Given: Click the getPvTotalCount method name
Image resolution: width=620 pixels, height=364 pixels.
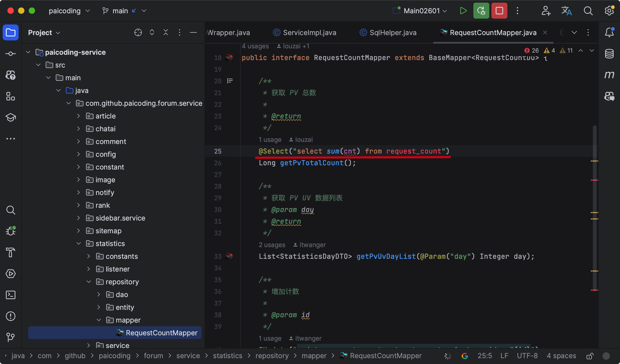Looking at the screenshot, I should (x=312, y=163).
